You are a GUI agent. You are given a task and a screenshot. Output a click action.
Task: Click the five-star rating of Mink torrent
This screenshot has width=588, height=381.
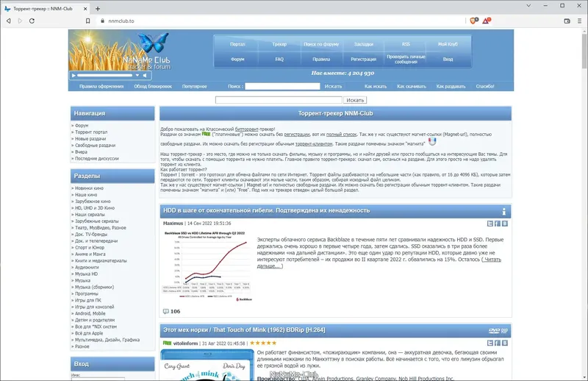coord(263,343)
